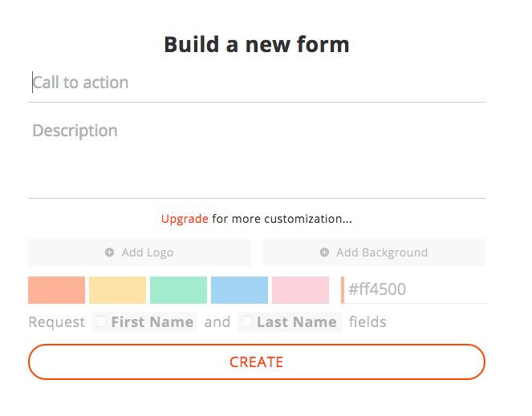Click the Add Logo button label
Image resolution: width=532 pixels, height=416 pixels.
[148, 252]
